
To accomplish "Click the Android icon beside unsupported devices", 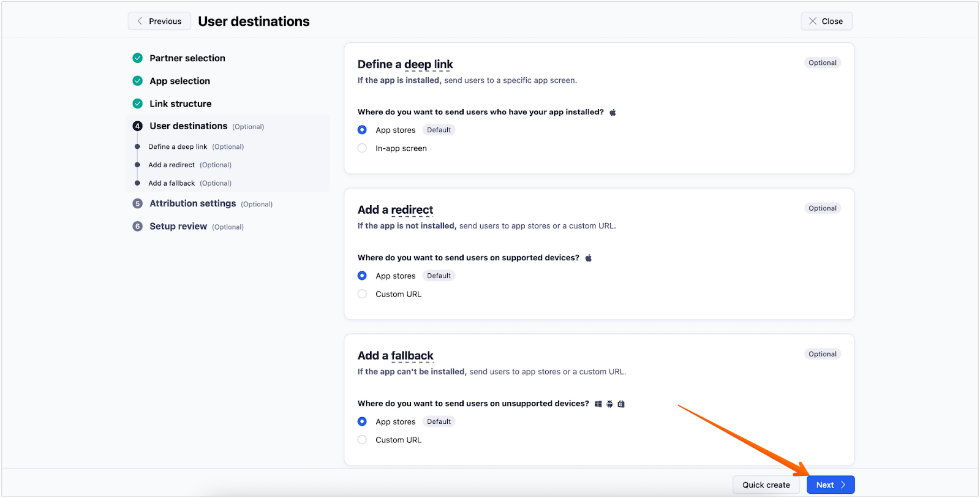I will point(609,404).
